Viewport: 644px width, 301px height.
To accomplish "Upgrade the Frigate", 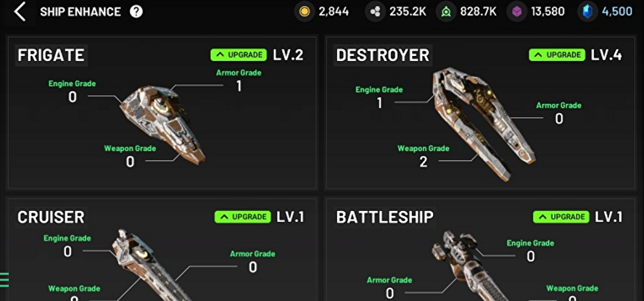I will point(239,55).
